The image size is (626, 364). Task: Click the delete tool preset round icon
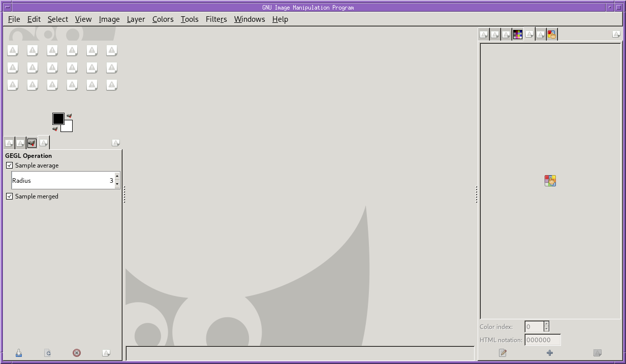[x=77, y=353]
